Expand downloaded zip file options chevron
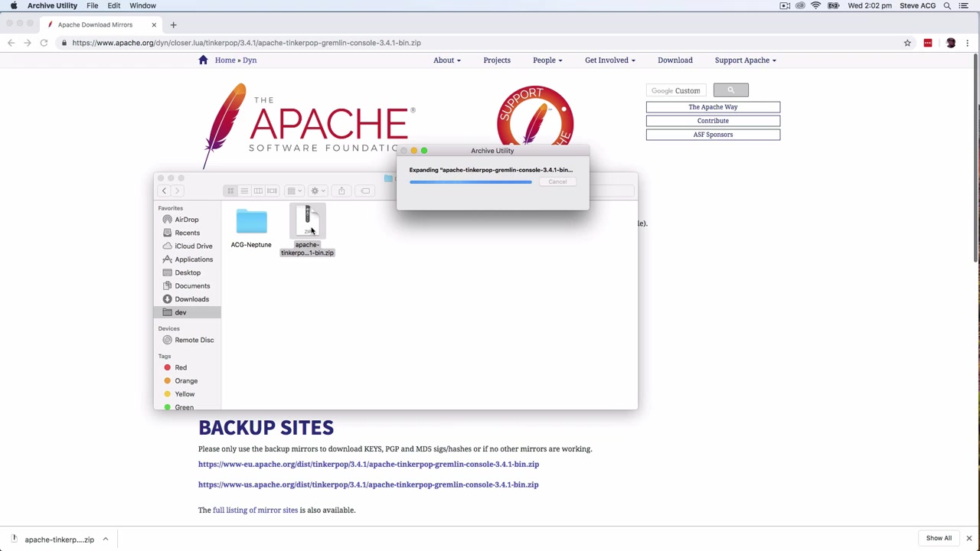The width and height of the screenshot is (980, 551). 106,540
